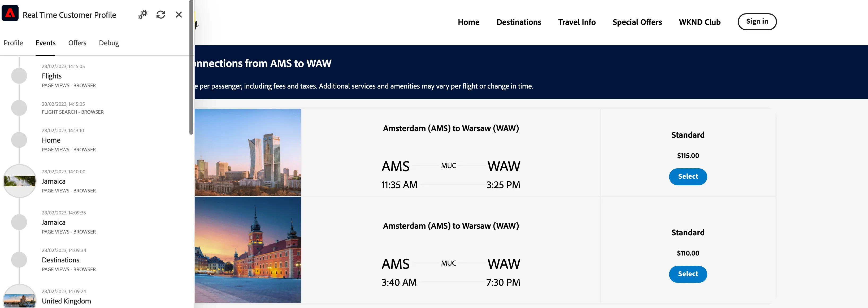Open the settings gears icon
Screen dimensions: 868x308
click(x=143, y=15)
